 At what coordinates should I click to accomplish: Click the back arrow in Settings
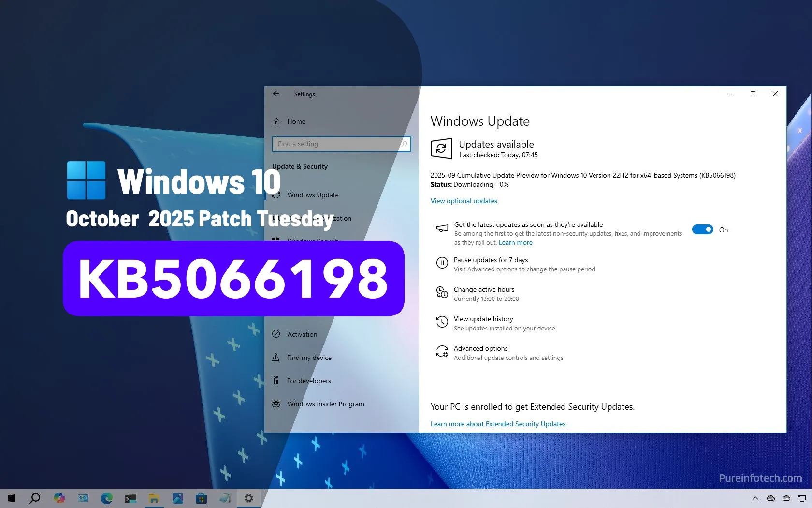click(x=276, y=94)
